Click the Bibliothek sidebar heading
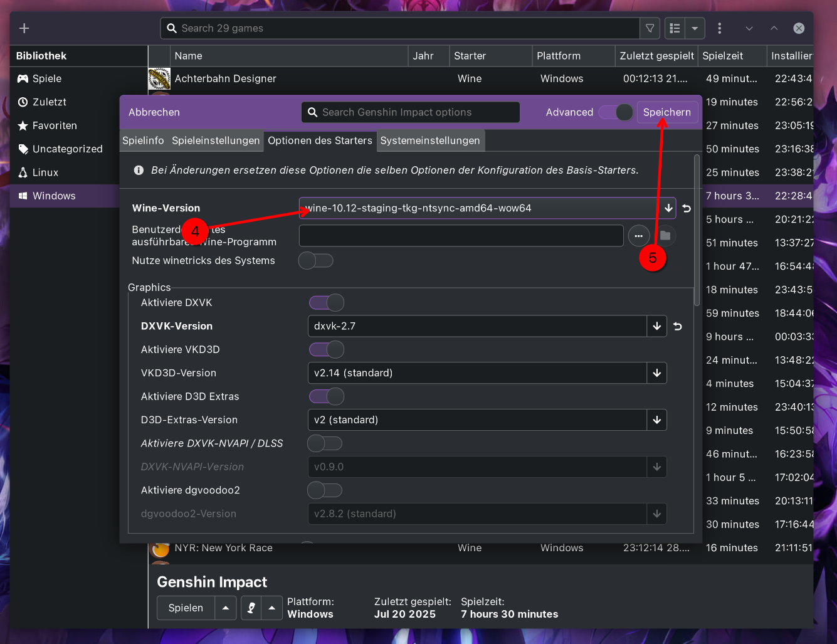This screenshot has height=644, width=837. coord(41,56)
